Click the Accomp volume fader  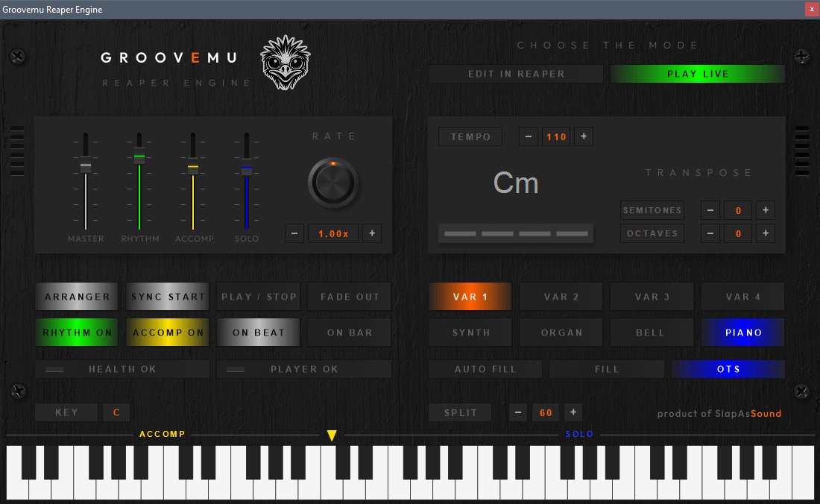coord(193,166)
